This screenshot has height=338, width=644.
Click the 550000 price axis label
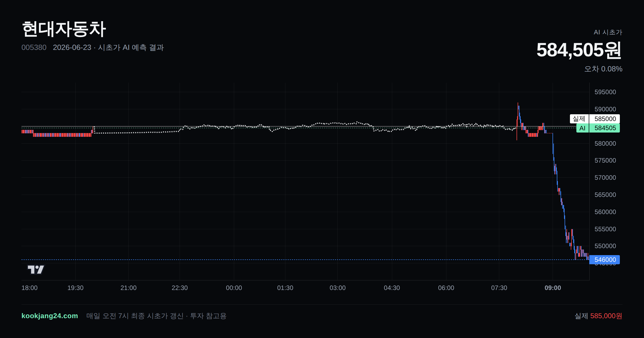coord(605,246)
